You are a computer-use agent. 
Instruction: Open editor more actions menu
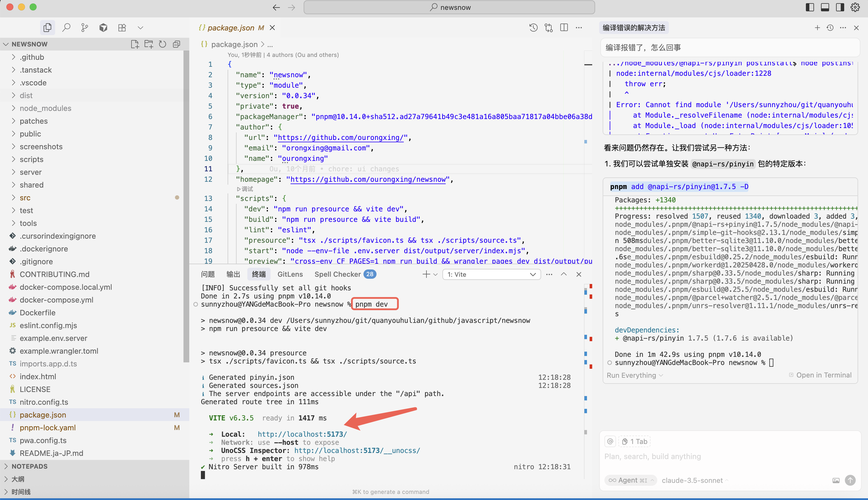coord(579,28)
